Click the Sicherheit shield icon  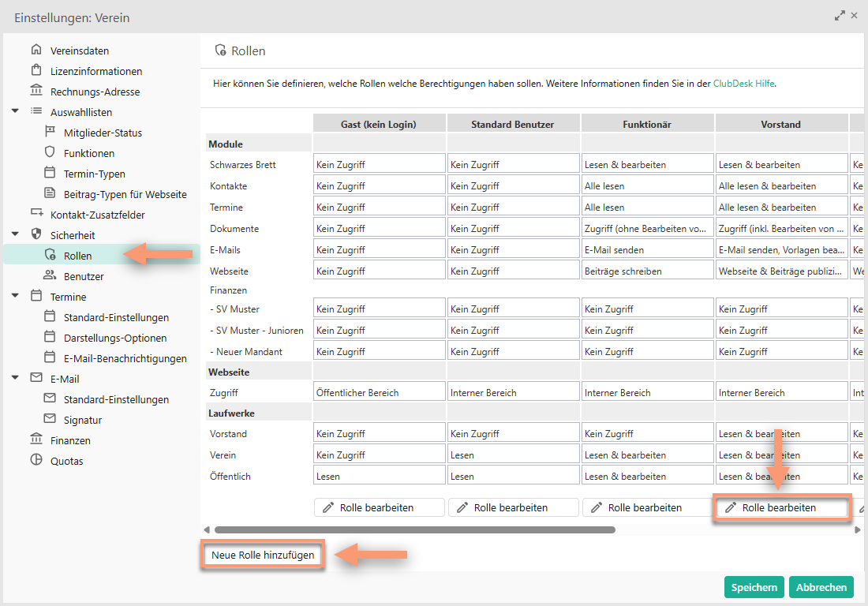point(36,234)
